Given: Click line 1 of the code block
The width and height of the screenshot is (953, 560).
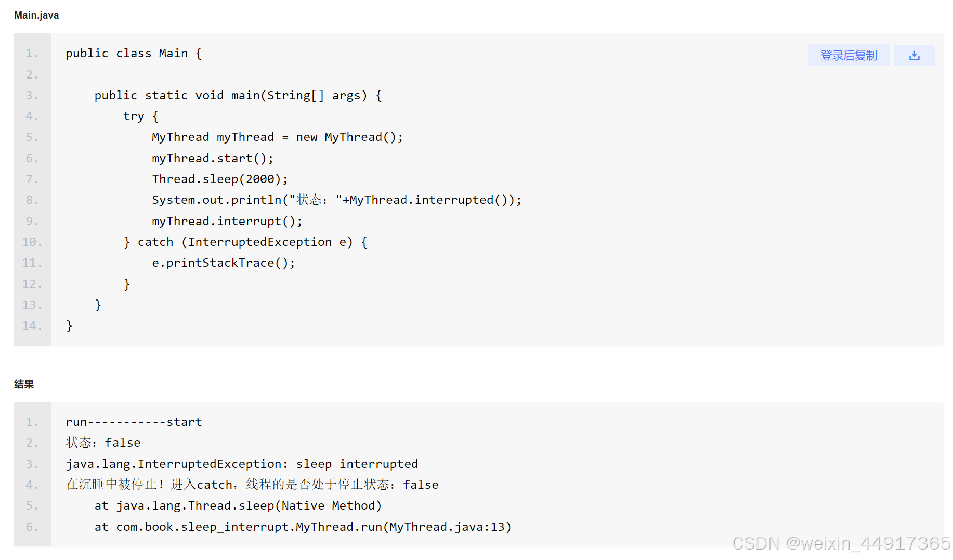Looking at the screenshot, I should tap(133, 53).
